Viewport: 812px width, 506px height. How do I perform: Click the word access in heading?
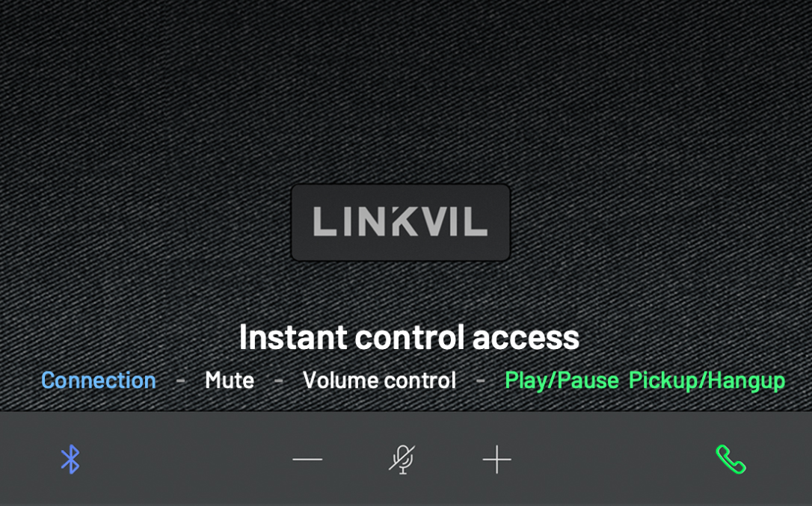pos(526,338)
